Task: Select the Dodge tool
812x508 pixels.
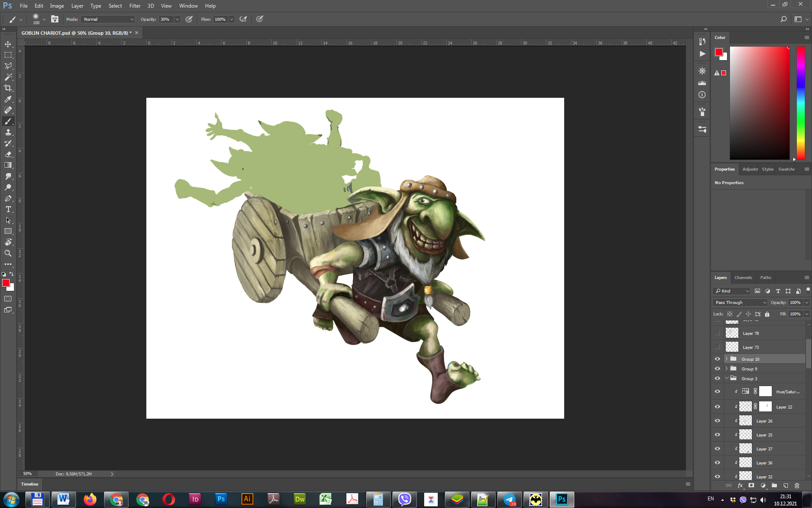Action: [8, 187]
